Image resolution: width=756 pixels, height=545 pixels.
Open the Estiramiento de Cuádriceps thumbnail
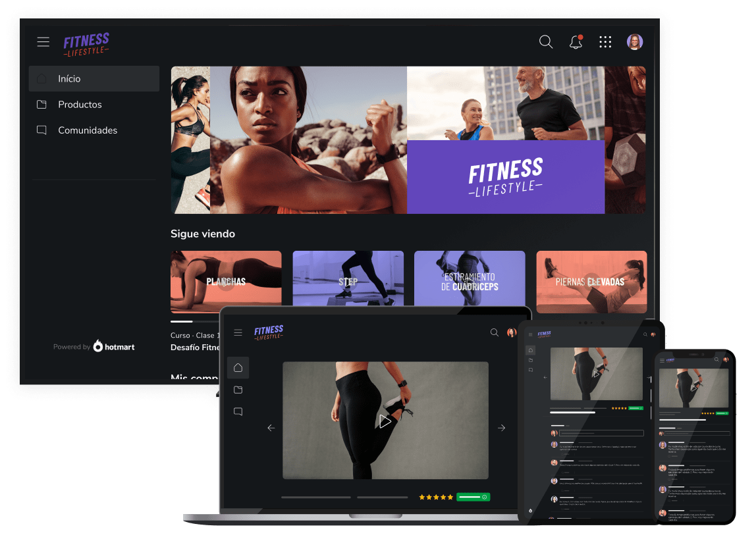pyautogui.click(x=470, y=282)
